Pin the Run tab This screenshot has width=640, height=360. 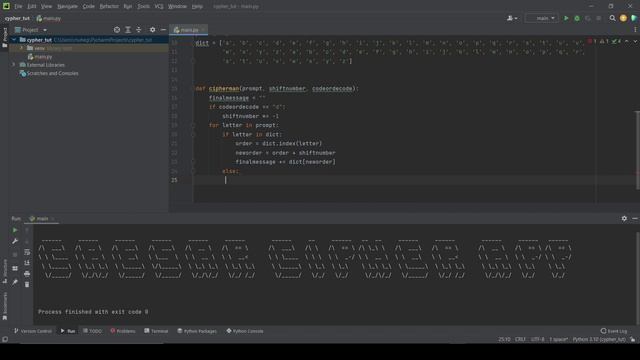(15, 282)
